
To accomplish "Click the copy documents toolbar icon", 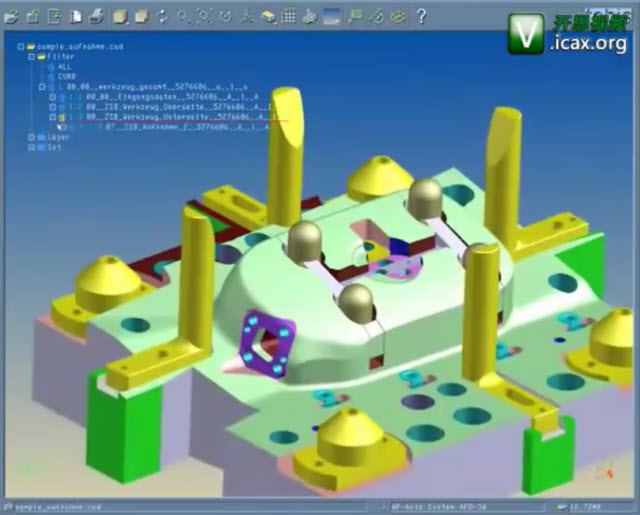I will (75, 17).
